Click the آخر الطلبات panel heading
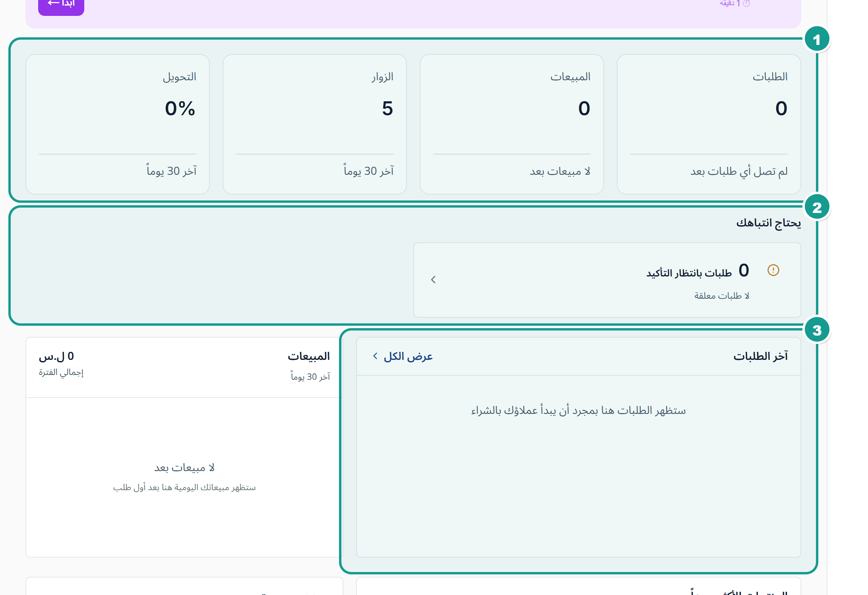 click(x=760, y=356)
